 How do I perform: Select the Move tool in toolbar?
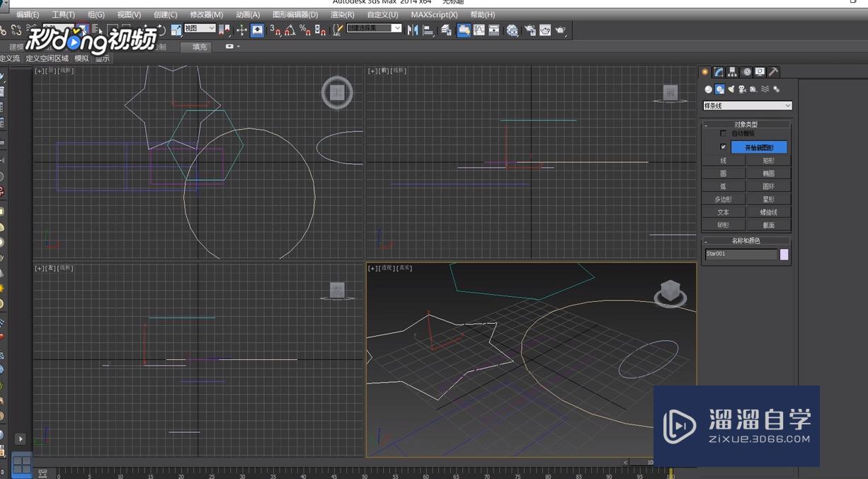click(x=241, y=30)
